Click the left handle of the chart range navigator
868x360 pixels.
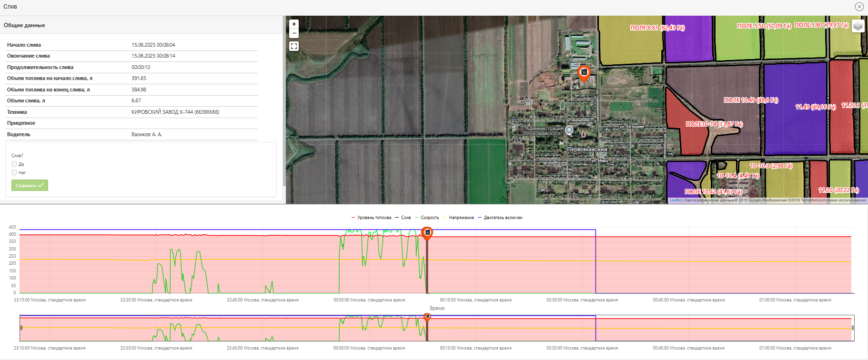coord(21,328)
